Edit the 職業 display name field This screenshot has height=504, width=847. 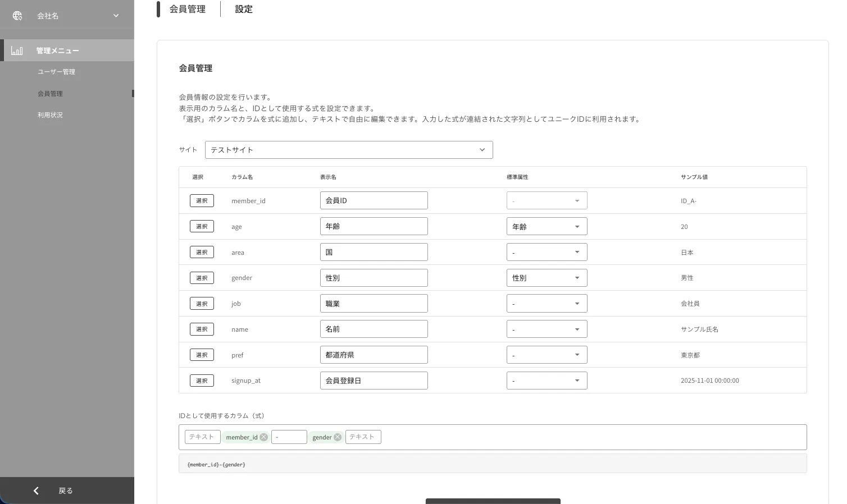[x=374, y=304]
